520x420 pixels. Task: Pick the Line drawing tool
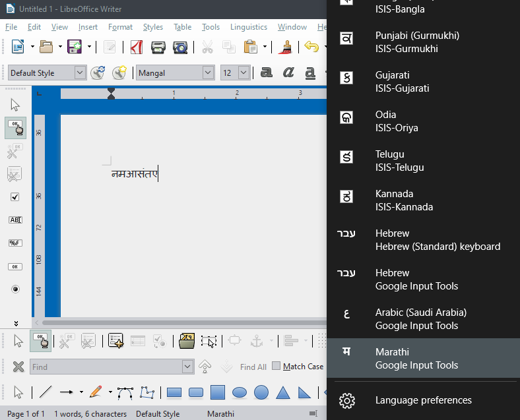(45, 392)
